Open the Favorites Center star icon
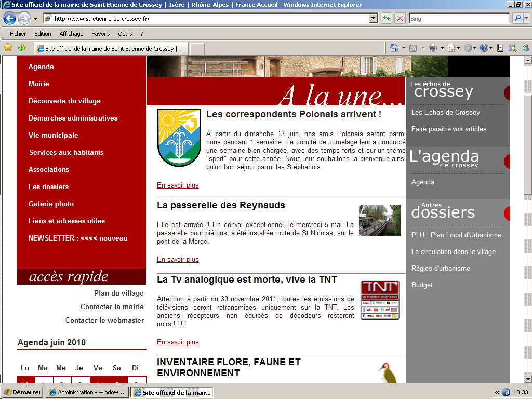 8,48
